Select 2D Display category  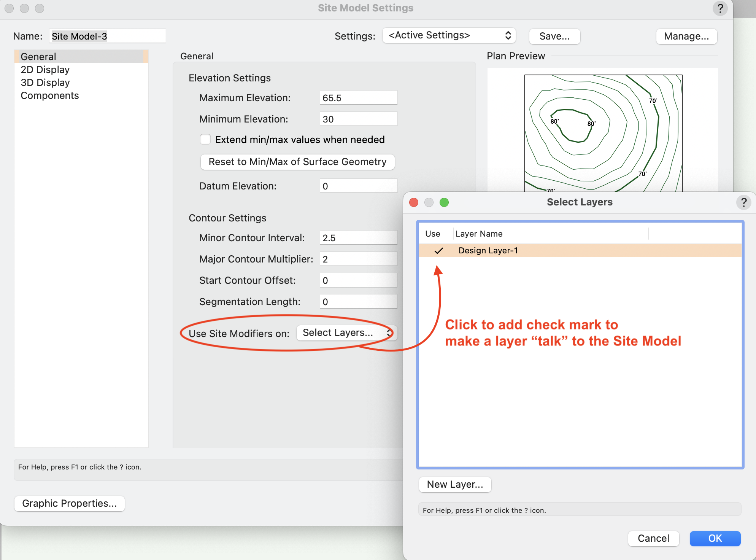tap(45, 70)
